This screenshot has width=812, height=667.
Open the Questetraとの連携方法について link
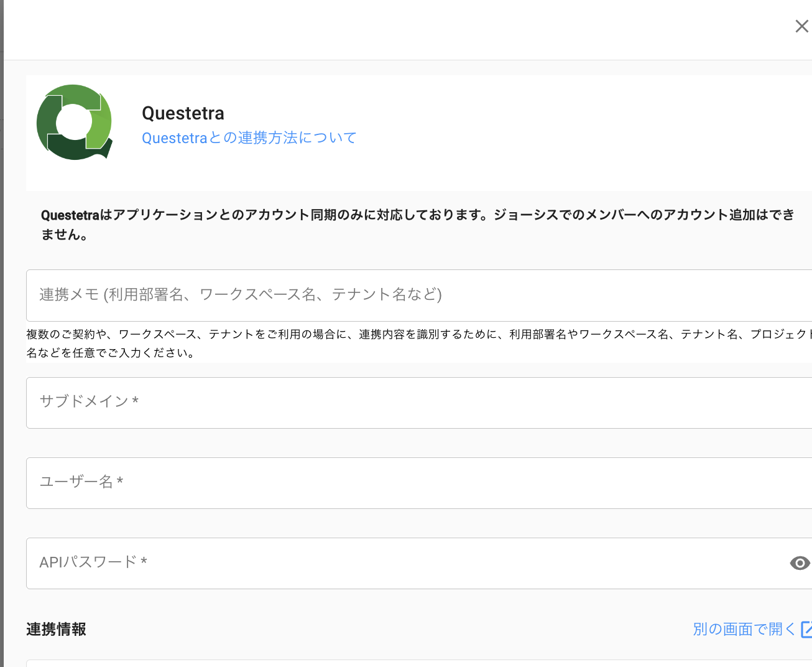click(249, 138)
